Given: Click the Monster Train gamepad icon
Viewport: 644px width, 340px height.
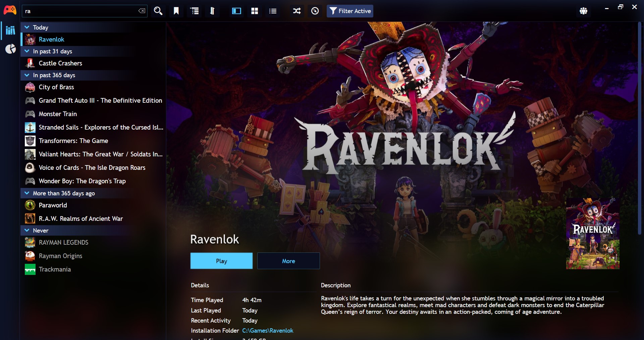Looking at the screenshot, I should [x=30, y=114].
